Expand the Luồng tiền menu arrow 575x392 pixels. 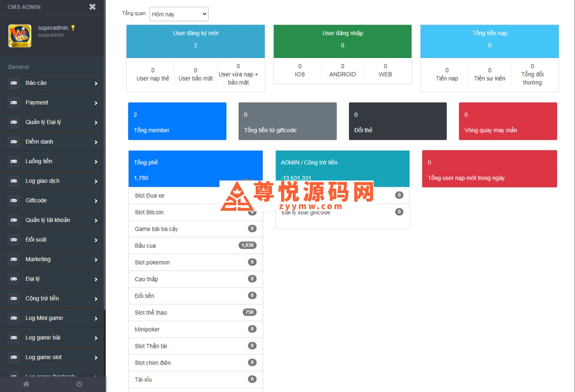point(96,162)
